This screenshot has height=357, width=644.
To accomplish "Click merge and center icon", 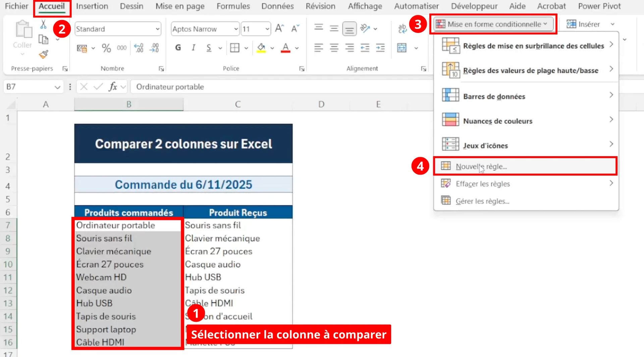I will point(402,48).
